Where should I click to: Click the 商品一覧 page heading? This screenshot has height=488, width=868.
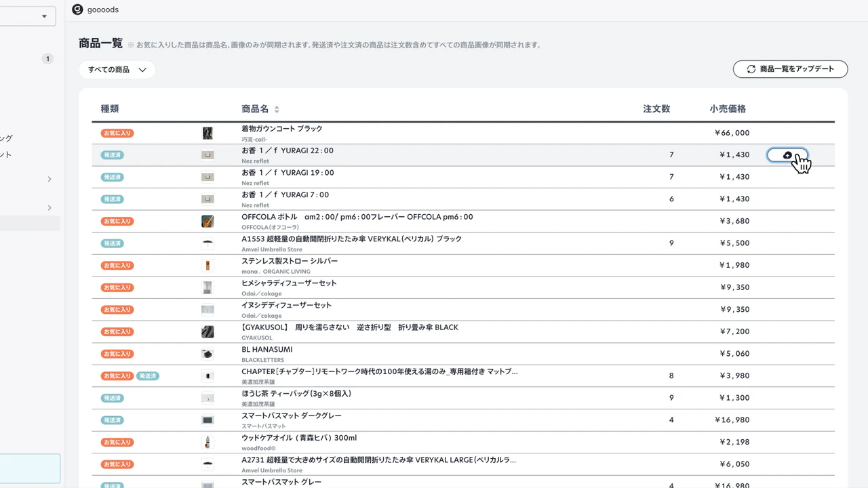click(x=100, y=43)
